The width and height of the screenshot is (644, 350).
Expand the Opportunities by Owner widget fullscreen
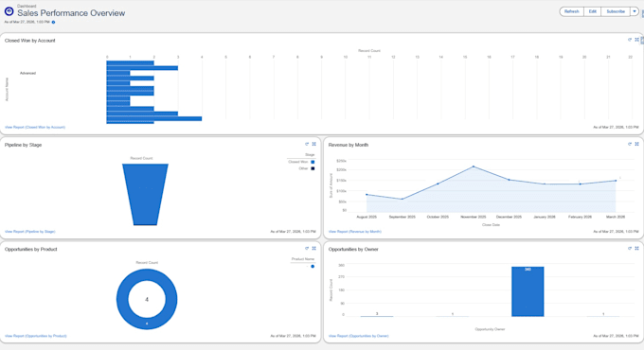click(x=637, y=248)
